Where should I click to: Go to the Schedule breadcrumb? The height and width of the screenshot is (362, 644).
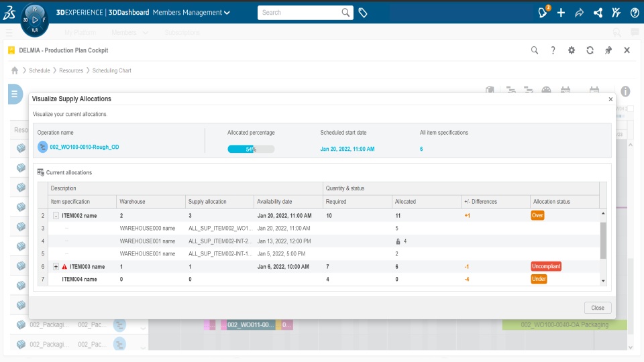40,70
